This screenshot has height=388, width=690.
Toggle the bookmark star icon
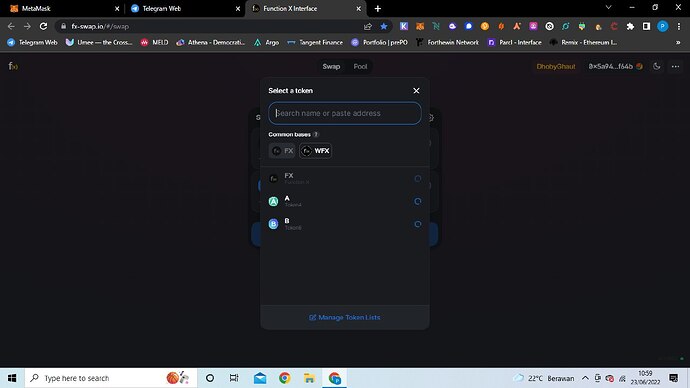tap(384, 26)
